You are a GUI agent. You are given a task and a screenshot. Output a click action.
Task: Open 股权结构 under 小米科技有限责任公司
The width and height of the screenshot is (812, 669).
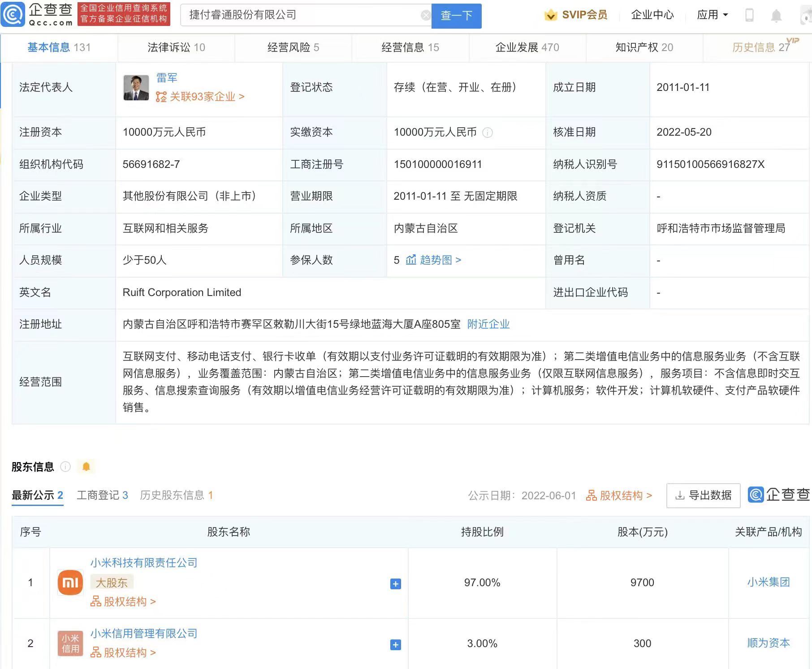(123, 602)
